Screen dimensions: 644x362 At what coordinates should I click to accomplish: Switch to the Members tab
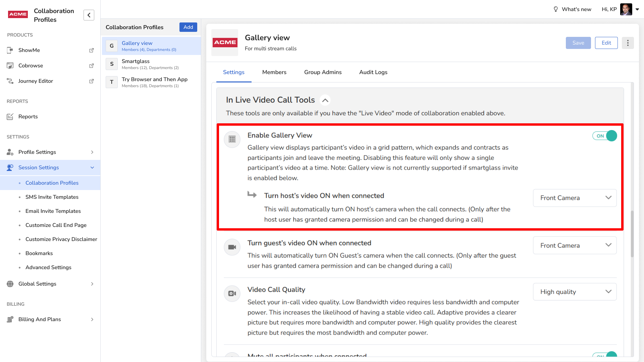click(274, 72)
